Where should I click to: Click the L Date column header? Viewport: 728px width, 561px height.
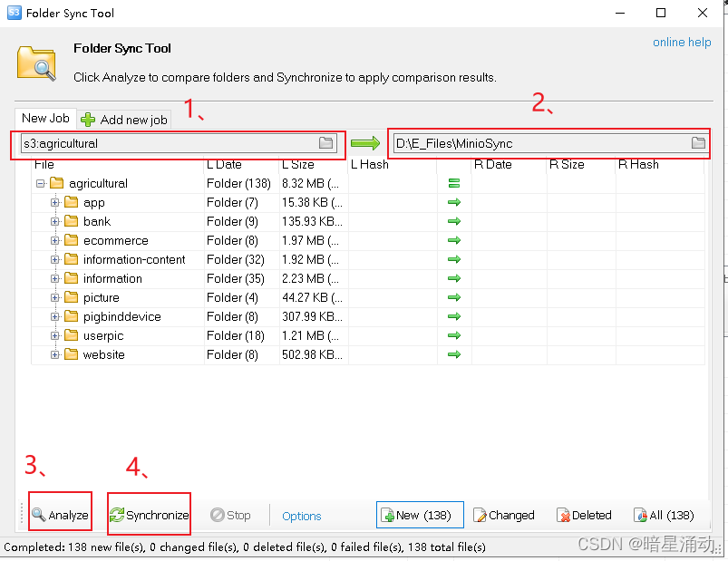click(241, 165)
